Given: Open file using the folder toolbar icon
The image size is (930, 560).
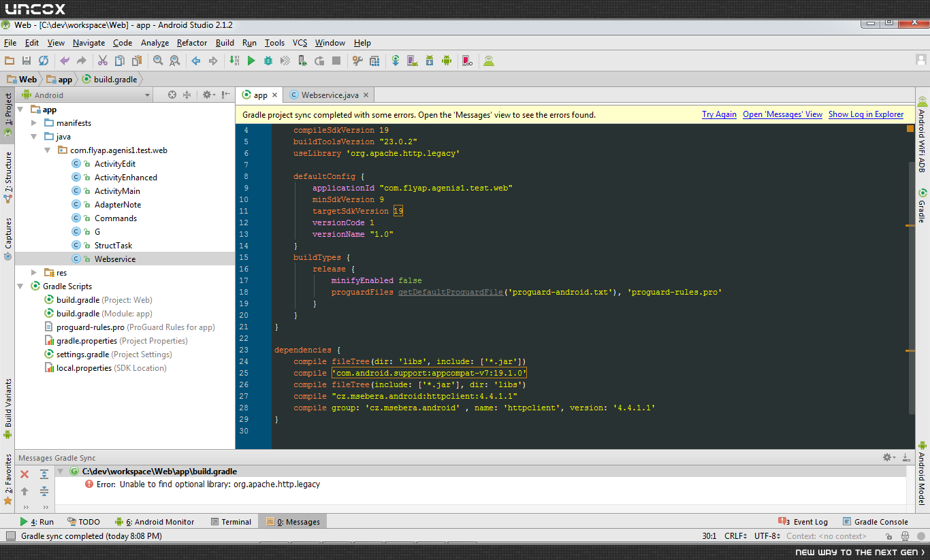Looking at the screenshot, I should 10,61.
